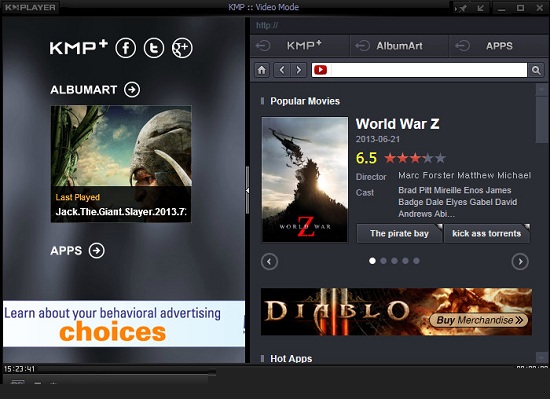Click the kick ass torrents button
The image size is (550, 399).
[x=487, y=234]
